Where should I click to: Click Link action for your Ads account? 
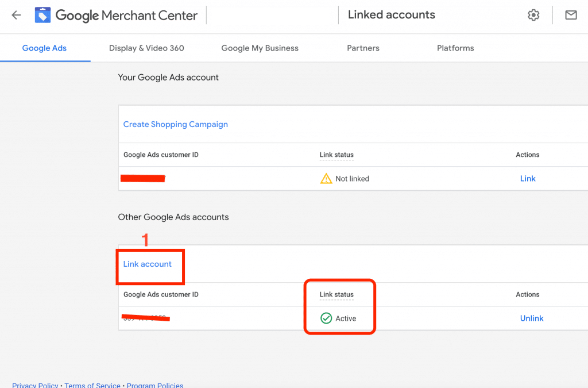[528, 179]
